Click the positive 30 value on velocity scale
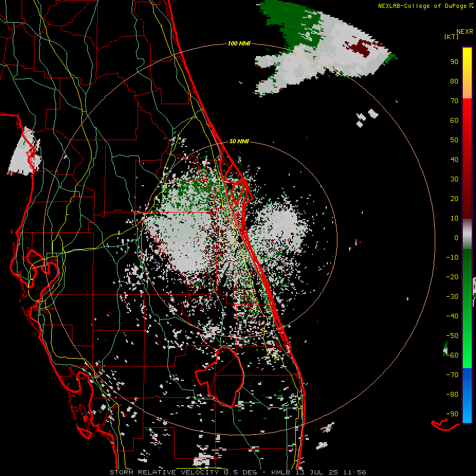 [x=454, y=179]
